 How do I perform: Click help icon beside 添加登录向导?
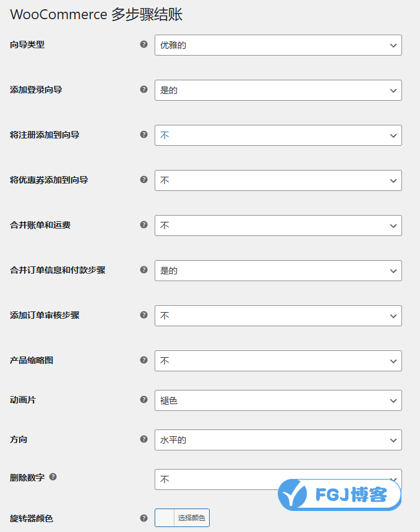pyautogui.click(x=144, y=90)
